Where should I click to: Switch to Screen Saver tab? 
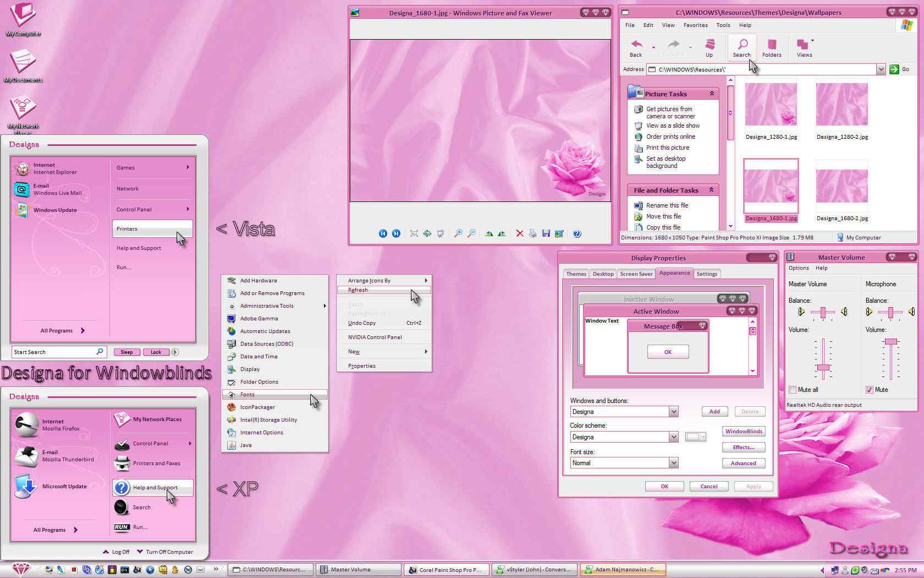pos(636,274)
